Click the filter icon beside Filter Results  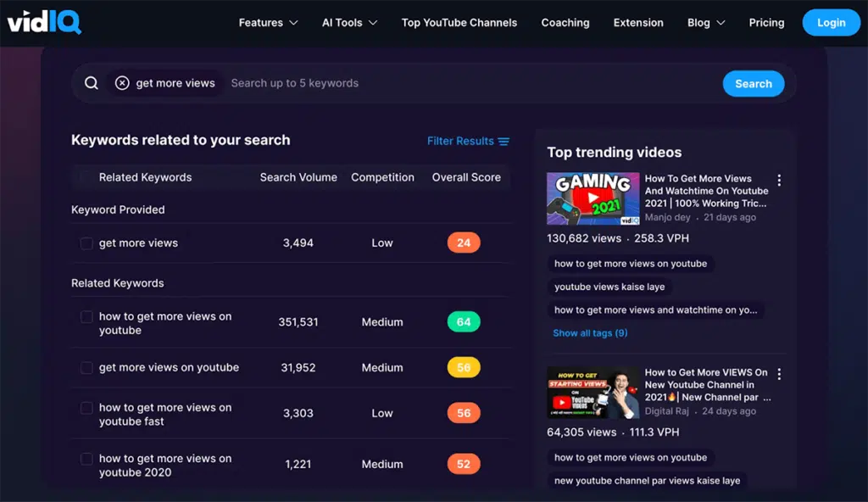point(504,142)
